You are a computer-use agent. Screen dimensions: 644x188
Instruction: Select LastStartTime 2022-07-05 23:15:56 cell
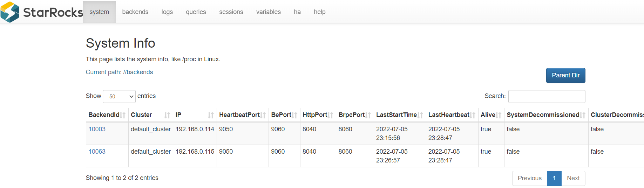[x=400, y=133]
